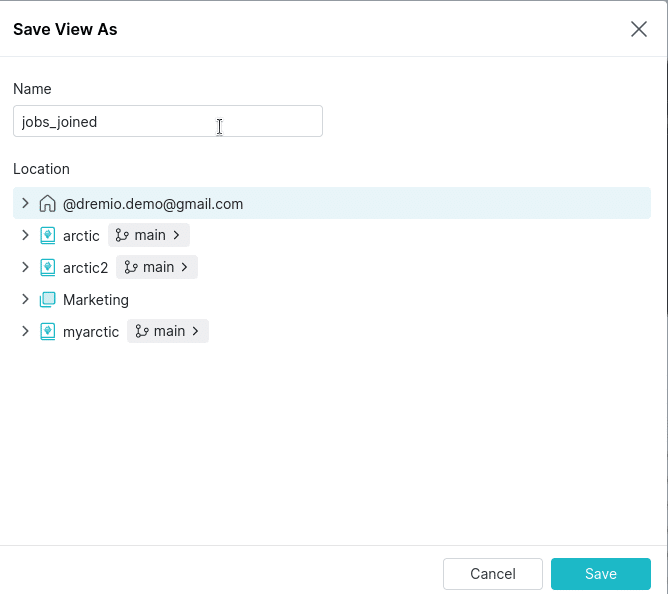Image resolution: width=668 pixels, height=594 pixels.
Task: Click the arctic catalog icon
Action: tap(47, 236)
